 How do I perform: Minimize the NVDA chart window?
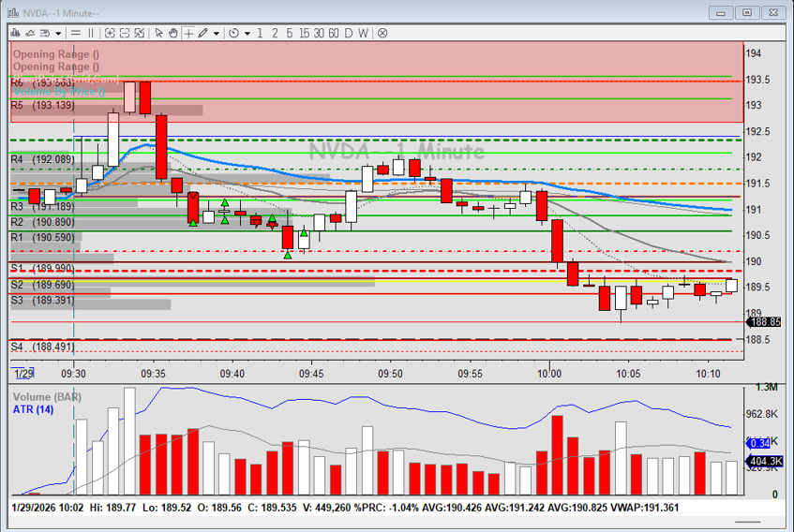[721, 13]
